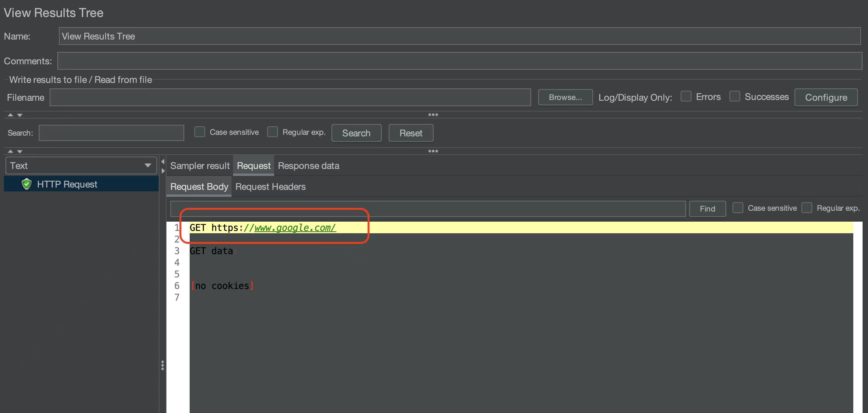The image size is (868, 413).
Task: Enable the Successes only checkbox
Action: (734, 96)
